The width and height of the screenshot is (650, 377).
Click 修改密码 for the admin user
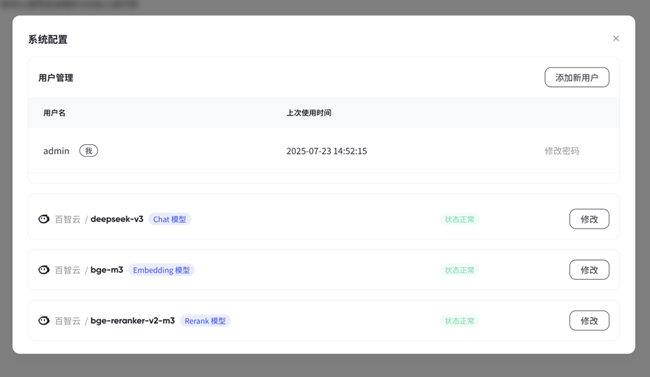pos(562,151)
